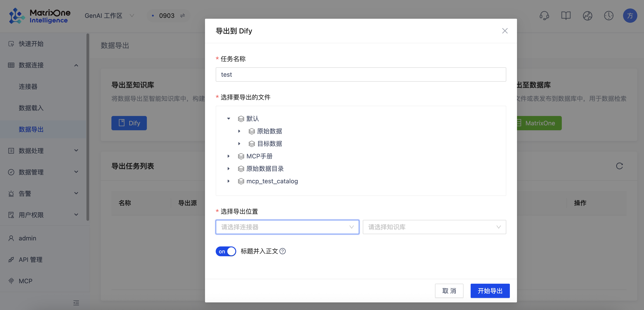
Task: Expand the 原始数据 tree node
Action: (239, 131)
